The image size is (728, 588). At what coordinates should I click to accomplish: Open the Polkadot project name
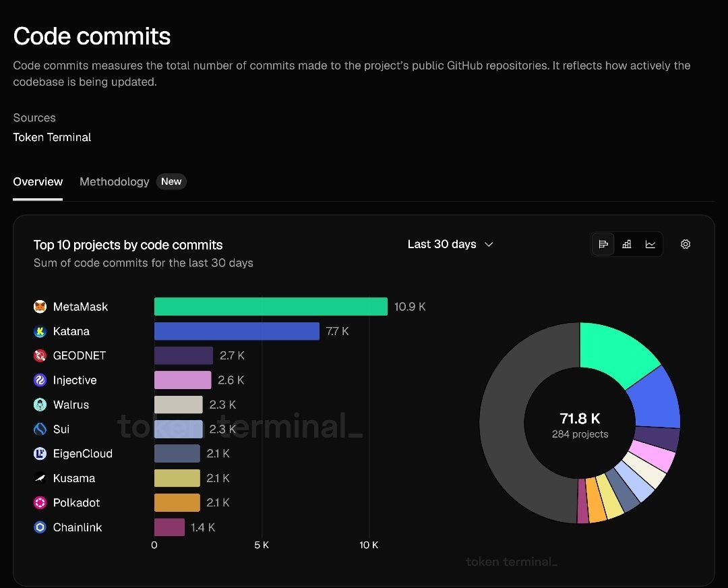76,502
